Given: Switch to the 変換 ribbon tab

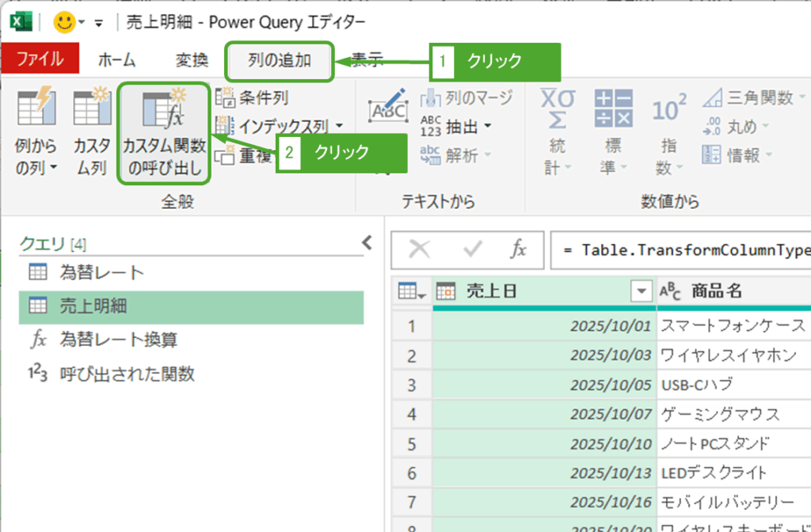Looking at the screenshot, I should click(x=192, y=60).
